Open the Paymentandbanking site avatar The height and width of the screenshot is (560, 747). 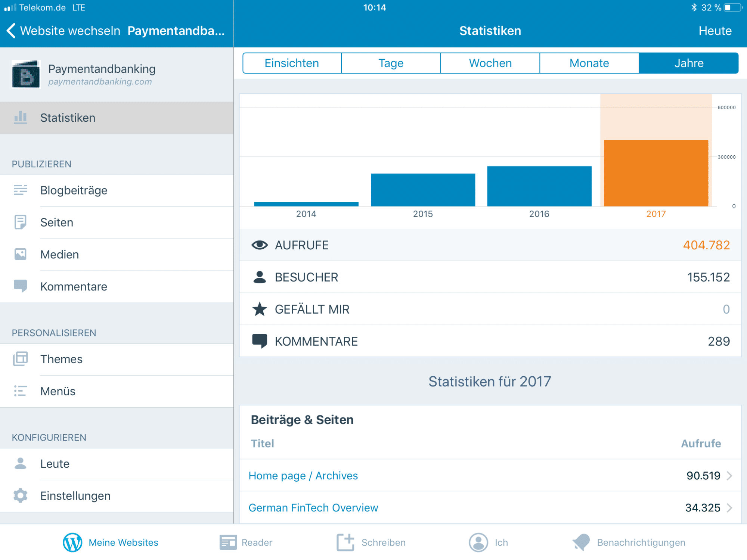(x=26, y=74)
